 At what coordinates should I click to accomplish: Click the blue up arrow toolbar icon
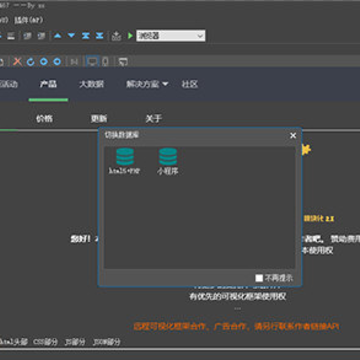tap(58, 35)
